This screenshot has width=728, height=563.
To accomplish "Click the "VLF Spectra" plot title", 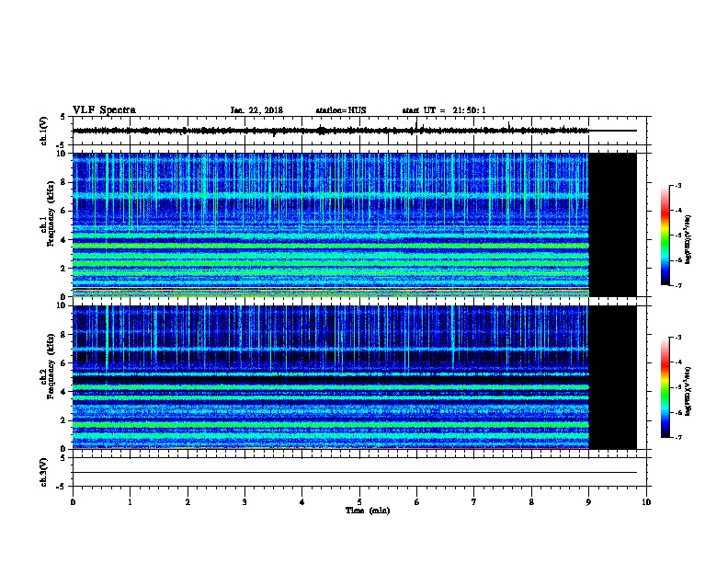I will (104, 110).
